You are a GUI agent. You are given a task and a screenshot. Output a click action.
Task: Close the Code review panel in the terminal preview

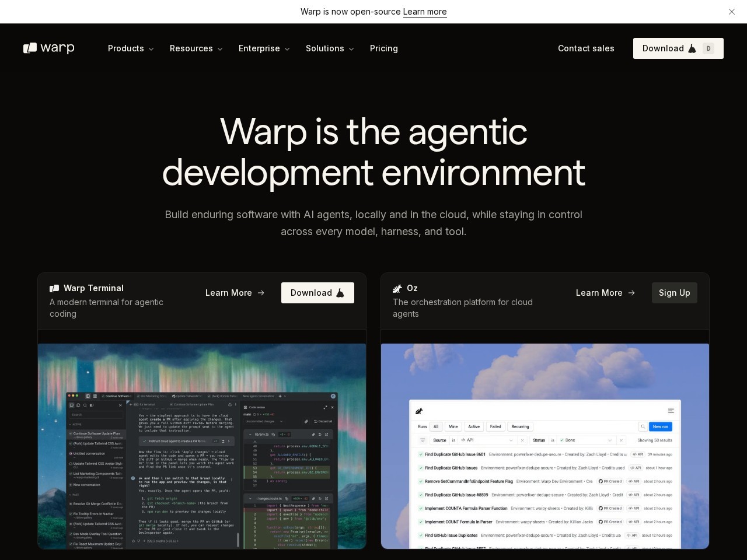(x=333, y=407)
